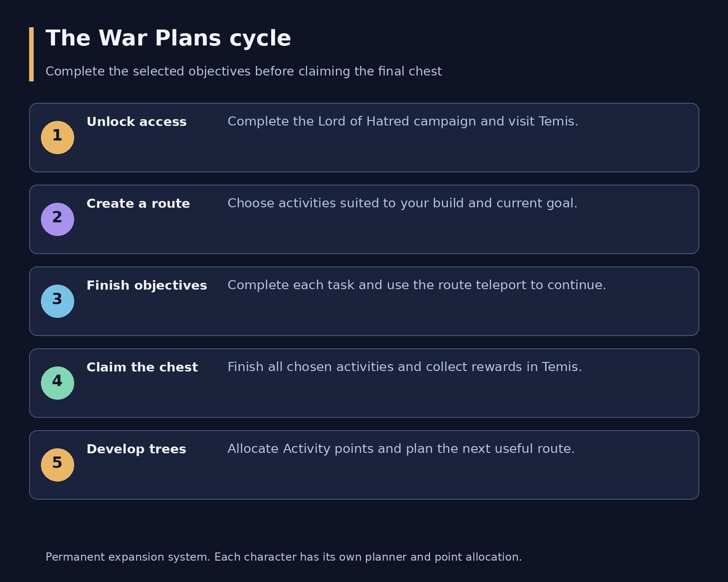The height and width of the screenshot is (582, 728).
Task: Click the Allocate Activity points description
Action: 401,449
